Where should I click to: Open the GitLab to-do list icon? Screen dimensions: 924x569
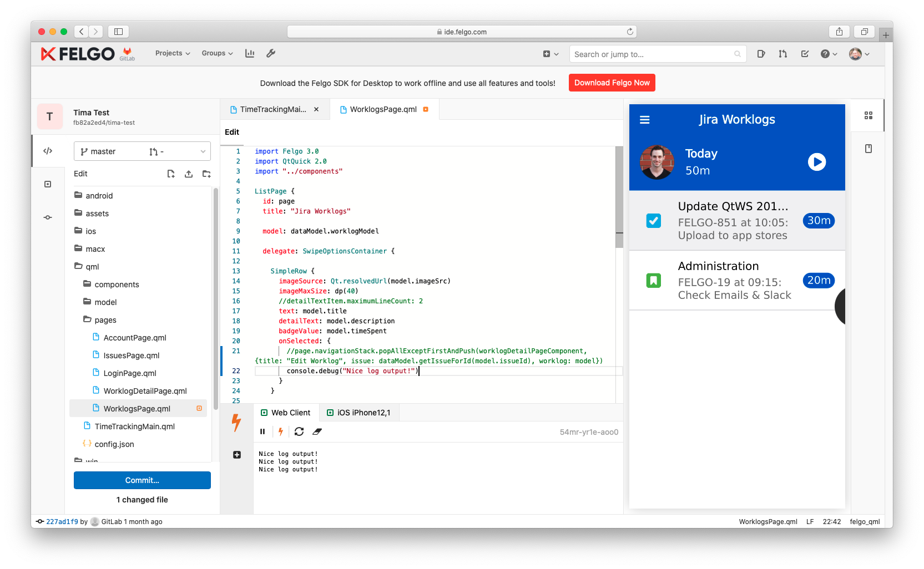point(805,54)
